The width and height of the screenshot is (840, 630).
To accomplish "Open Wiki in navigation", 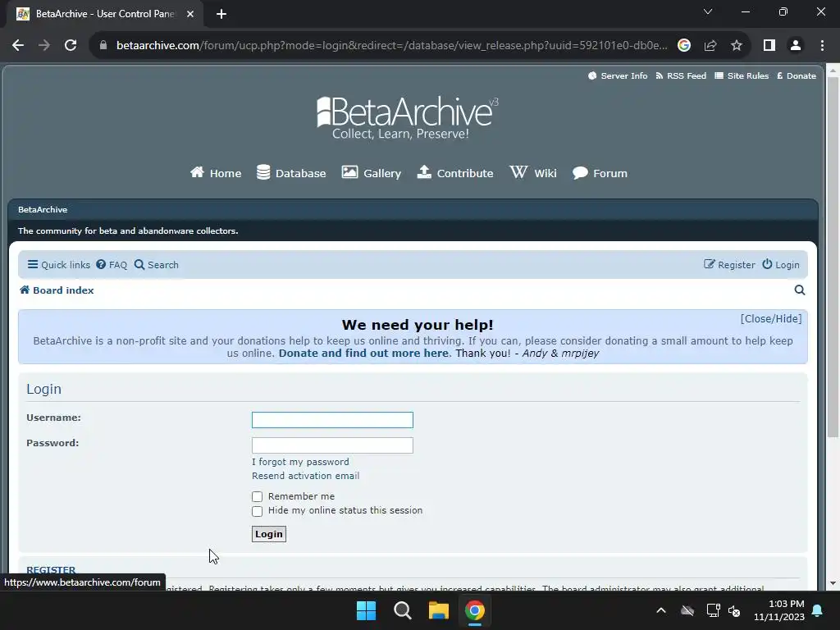I will click(533, 173).
